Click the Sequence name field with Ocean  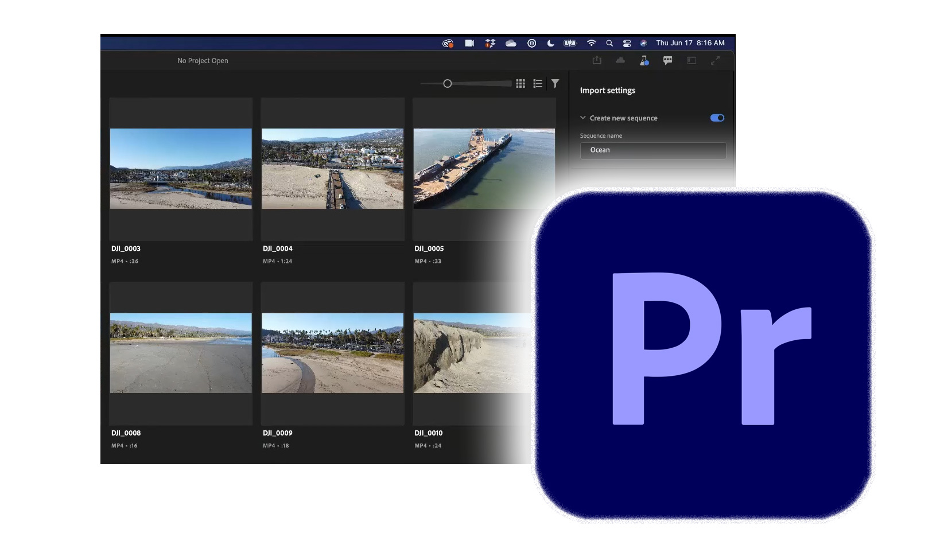(x=653, y=150)
